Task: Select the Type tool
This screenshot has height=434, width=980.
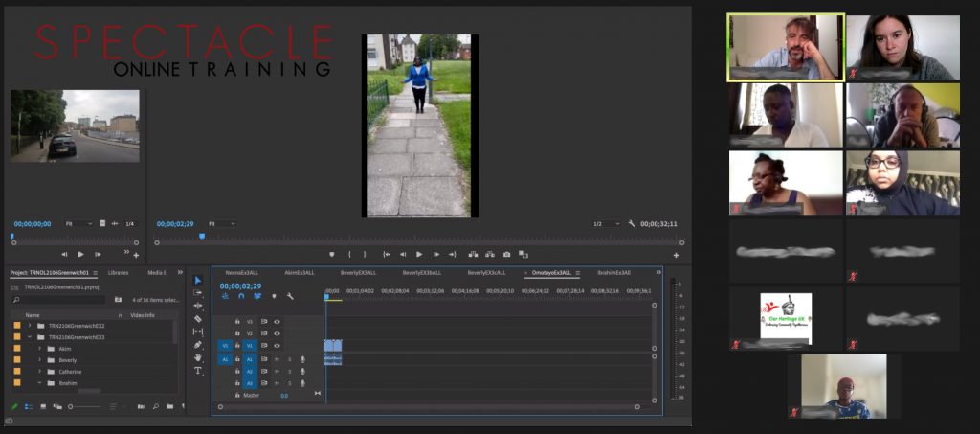Action: click(197, 370)
